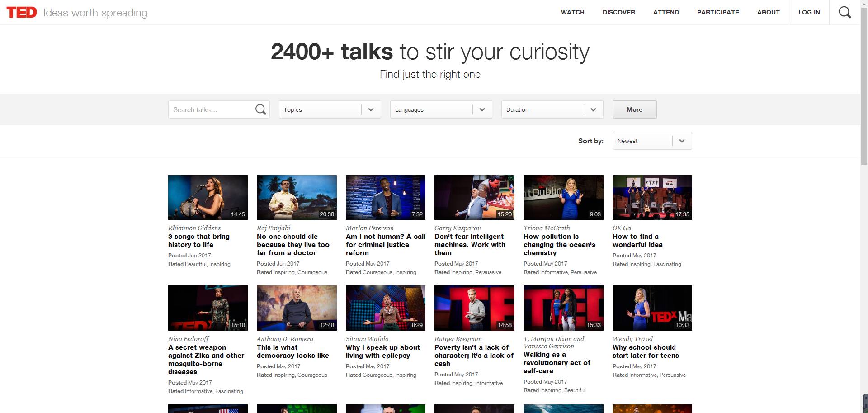Click 'This is what democracy looks like' title
868x413 pixels.
292,351
